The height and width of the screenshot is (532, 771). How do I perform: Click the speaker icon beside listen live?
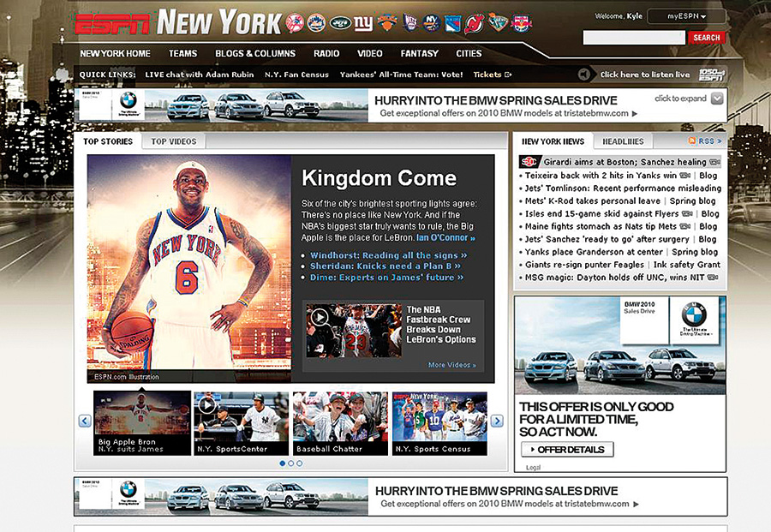pos(583,75)
